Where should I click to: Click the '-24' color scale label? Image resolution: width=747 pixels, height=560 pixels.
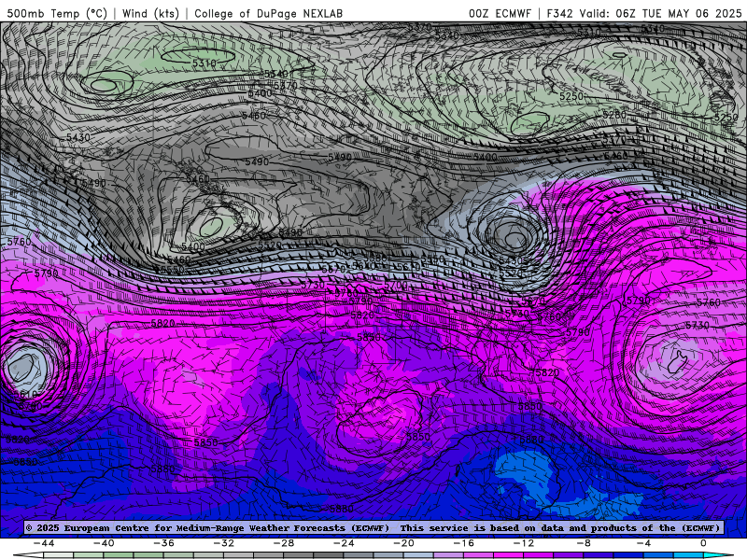click(x=344, y=543)
